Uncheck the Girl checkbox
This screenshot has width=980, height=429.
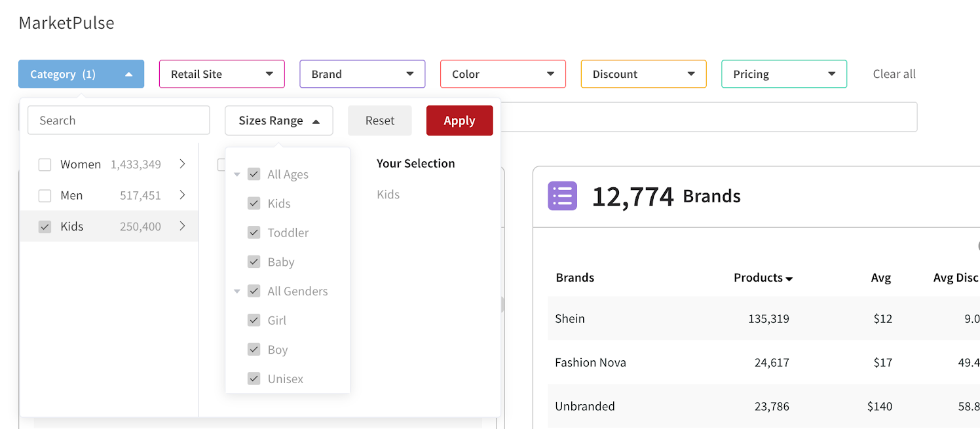tap(254, 320)
